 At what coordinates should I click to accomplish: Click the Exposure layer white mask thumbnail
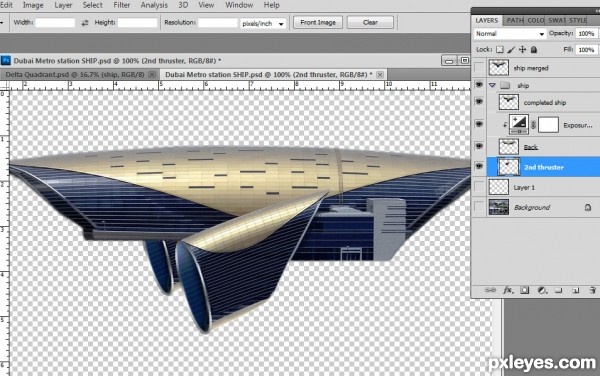tap(548, 125)
